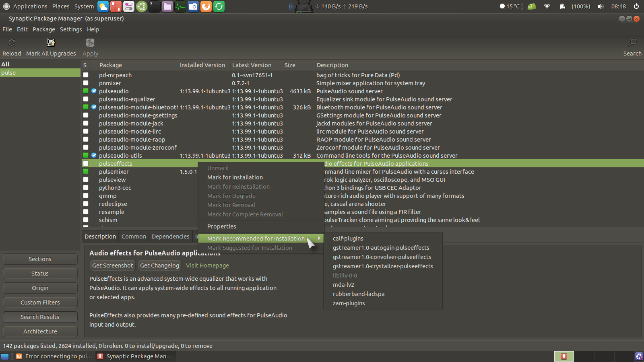The width and height of the screenshot is (644, 362).
Task: Select rubberband-ladspa from the submenu
Action: pyautogui.click(x=383, y=294)
